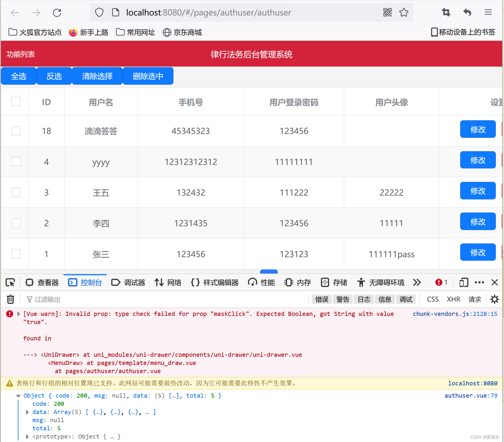Open devtools more options ellipsis
The height and width of the screenshot is (442, 504).
click(479, 282)
